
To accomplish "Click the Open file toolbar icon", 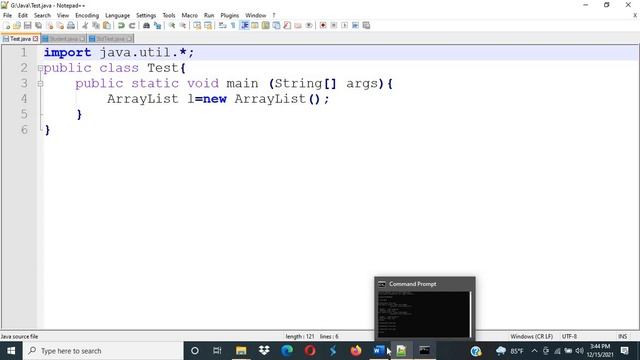I will click(17, 25).
